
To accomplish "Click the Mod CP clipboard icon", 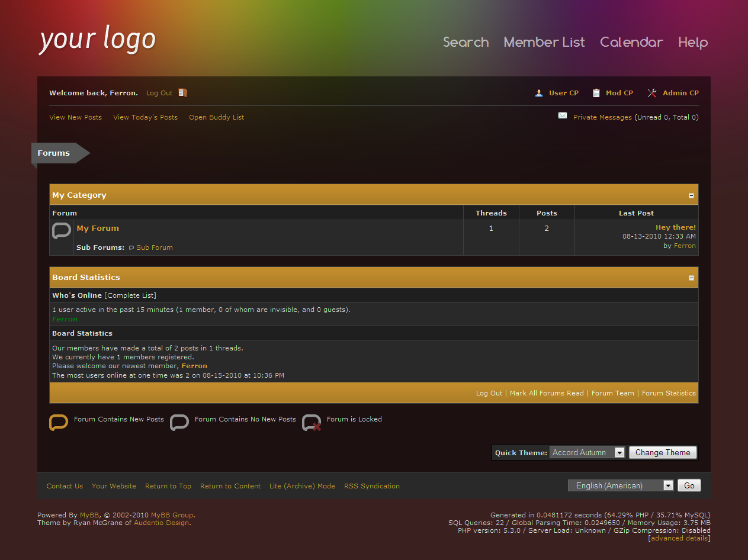I will (596, 93).
